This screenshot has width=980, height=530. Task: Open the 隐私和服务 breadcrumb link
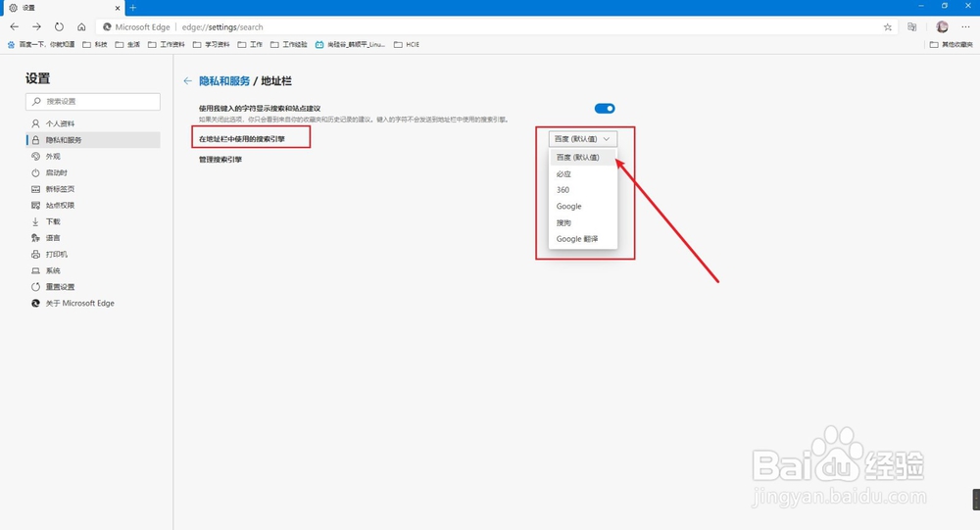tap(224, 80)
